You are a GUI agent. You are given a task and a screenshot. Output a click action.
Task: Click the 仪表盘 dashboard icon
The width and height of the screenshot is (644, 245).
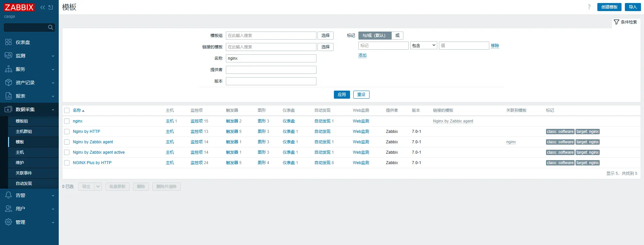click(x=8, y=42)
